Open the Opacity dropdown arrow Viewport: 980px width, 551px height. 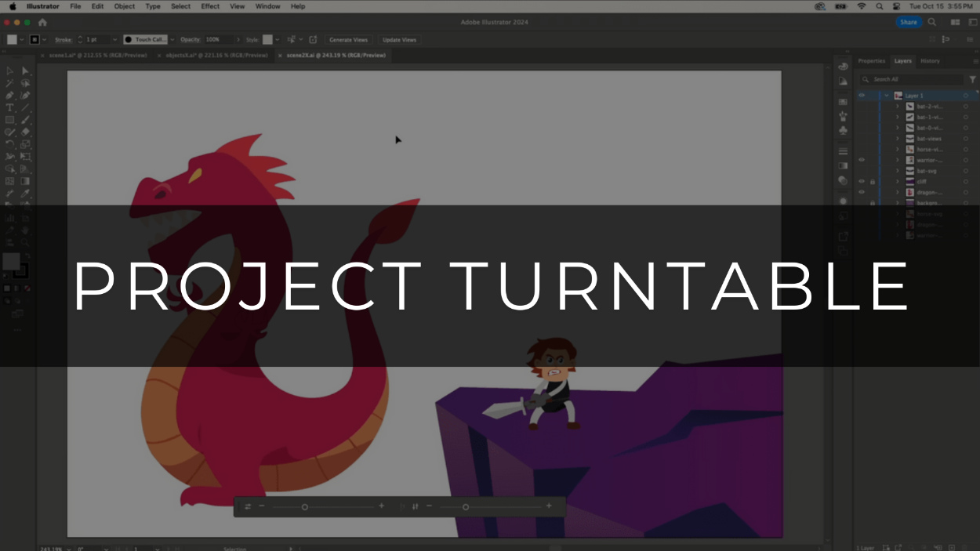click(238, 39)
